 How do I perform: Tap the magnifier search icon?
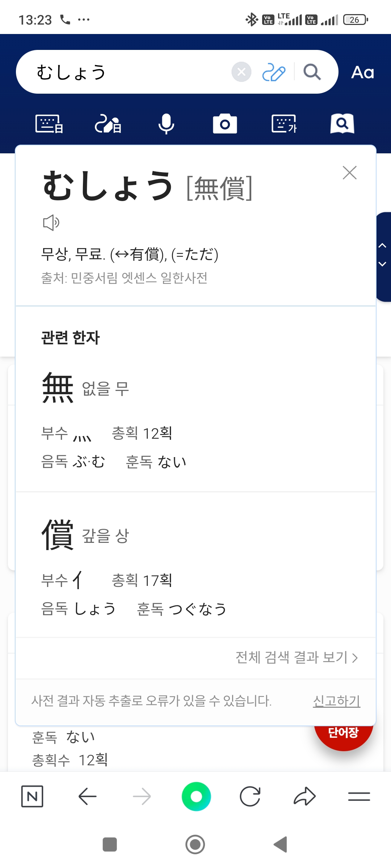coord(312,72)
